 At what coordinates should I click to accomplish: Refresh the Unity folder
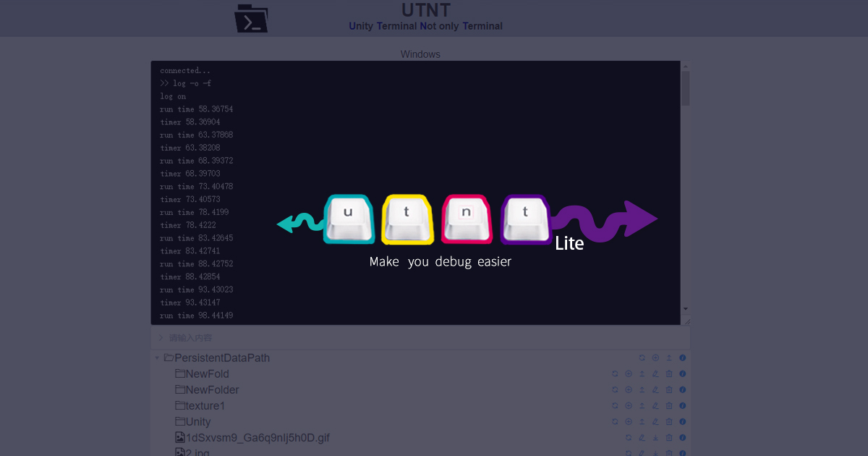point(615,421)
